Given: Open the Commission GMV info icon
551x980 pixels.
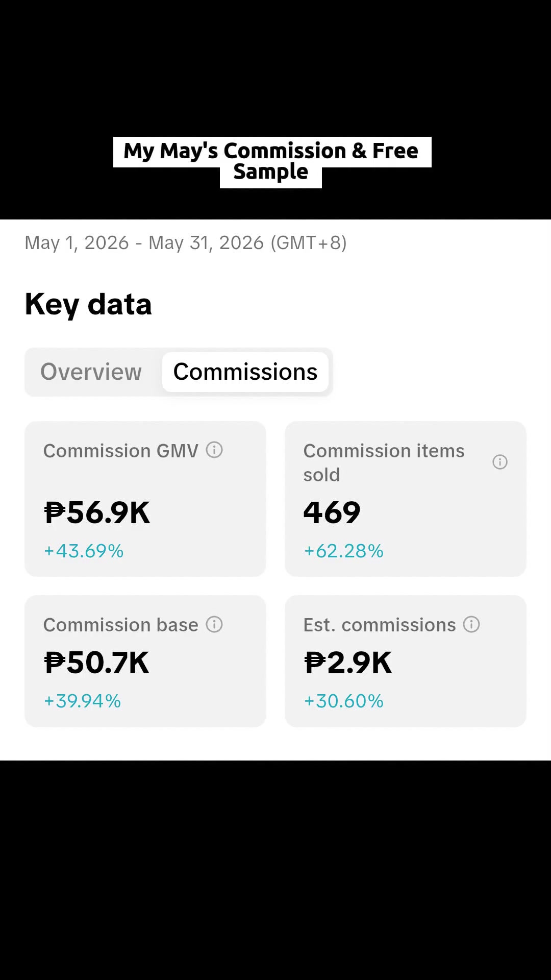Looking at the screenshot, I should (x=214, y=450).
